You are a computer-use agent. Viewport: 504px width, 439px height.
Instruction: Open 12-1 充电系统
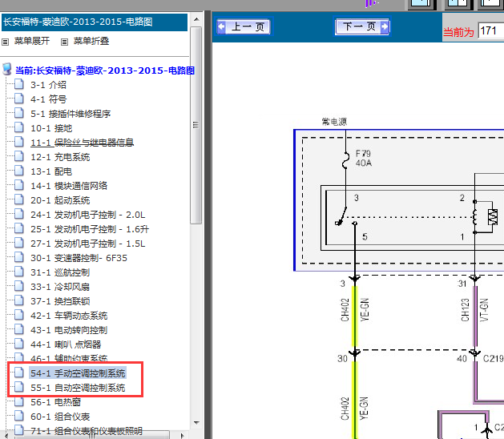[60, 157]
